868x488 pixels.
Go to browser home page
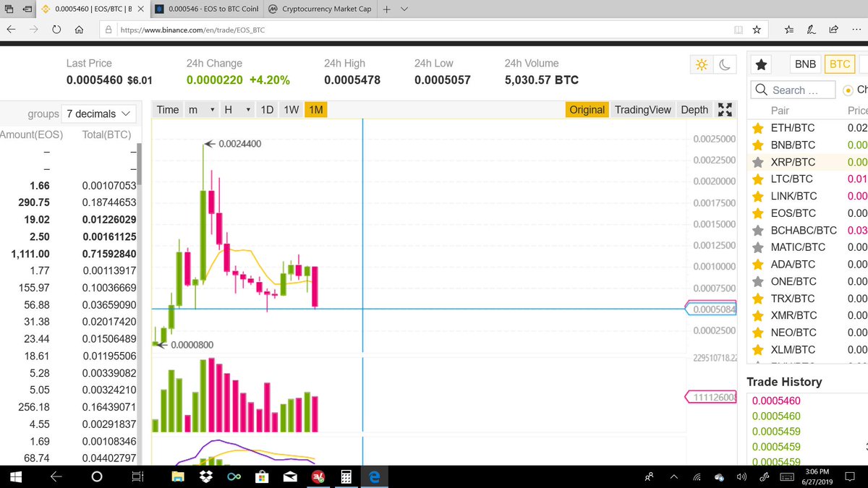(x=79, y=30)
